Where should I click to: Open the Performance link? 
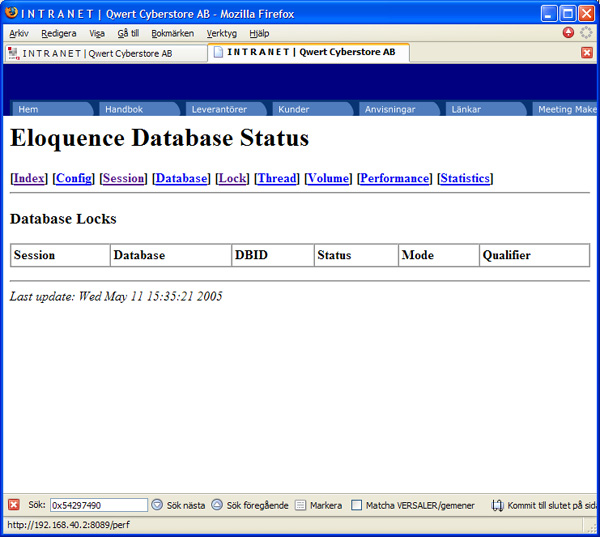(x=395, y=178)
